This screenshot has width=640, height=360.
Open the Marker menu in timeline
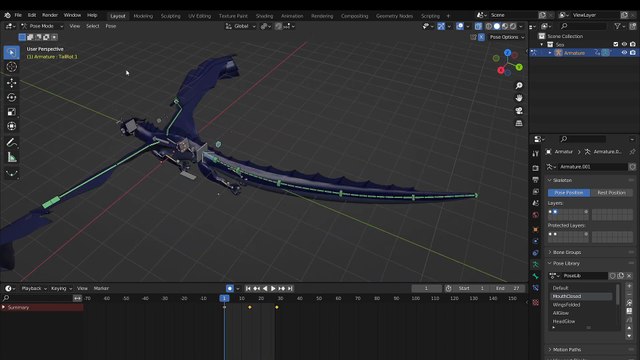[101, 288]
